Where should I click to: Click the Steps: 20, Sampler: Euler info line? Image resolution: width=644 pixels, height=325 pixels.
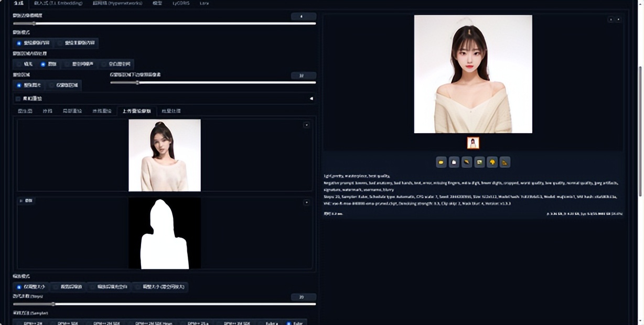coord(470,197)
